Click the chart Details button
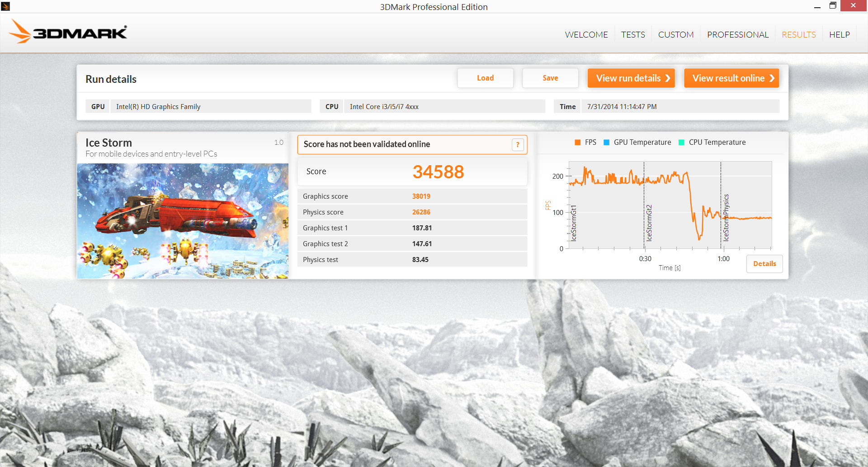The image size is (868, 467). (x=764, y=264)
